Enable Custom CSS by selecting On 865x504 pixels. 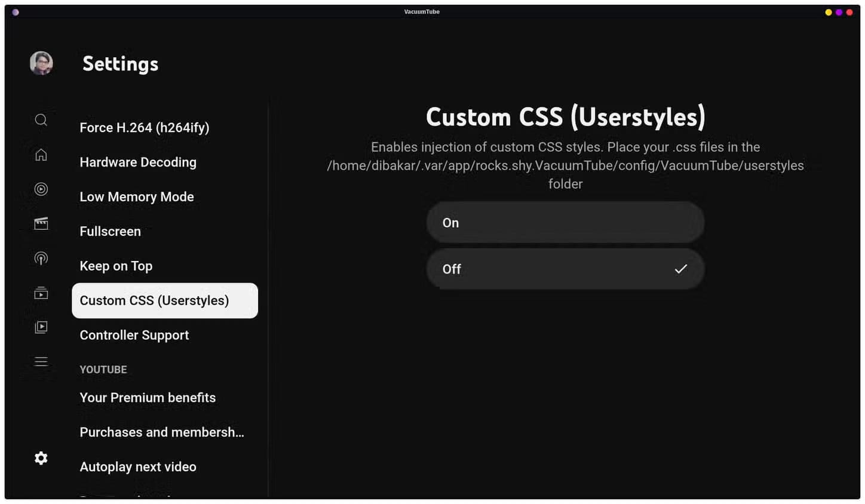565,222
